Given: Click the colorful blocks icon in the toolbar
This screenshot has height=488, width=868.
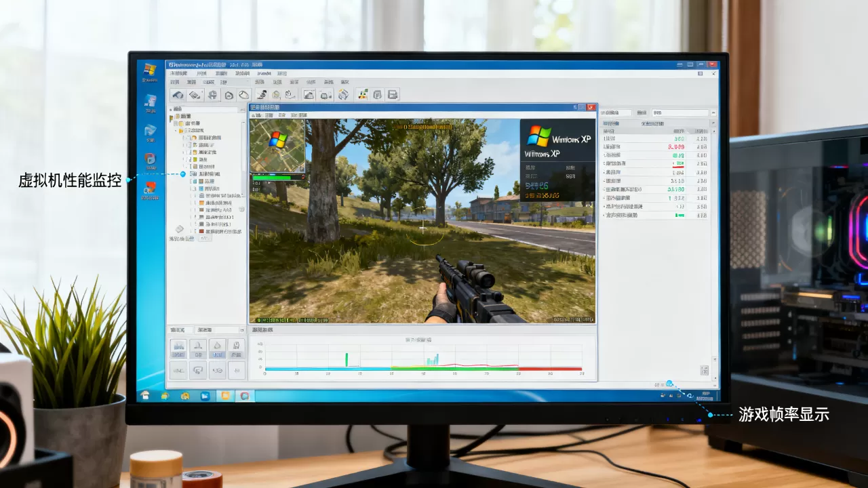Looking at the screenshot, I should (363, 95).
